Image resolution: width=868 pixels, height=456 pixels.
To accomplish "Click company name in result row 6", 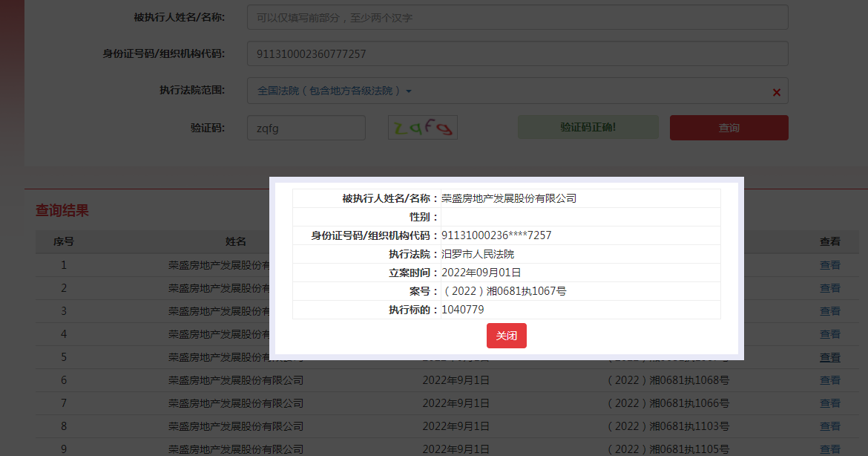I will [236, 381].
